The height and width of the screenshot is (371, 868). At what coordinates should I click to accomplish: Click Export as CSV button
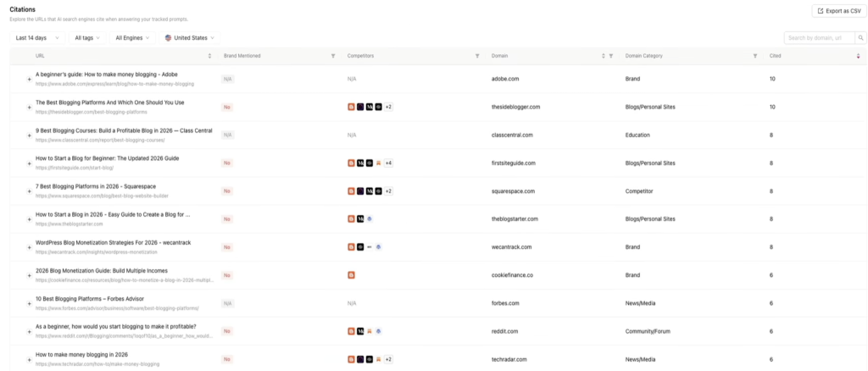pyautogui.click(x=838, y=11)
